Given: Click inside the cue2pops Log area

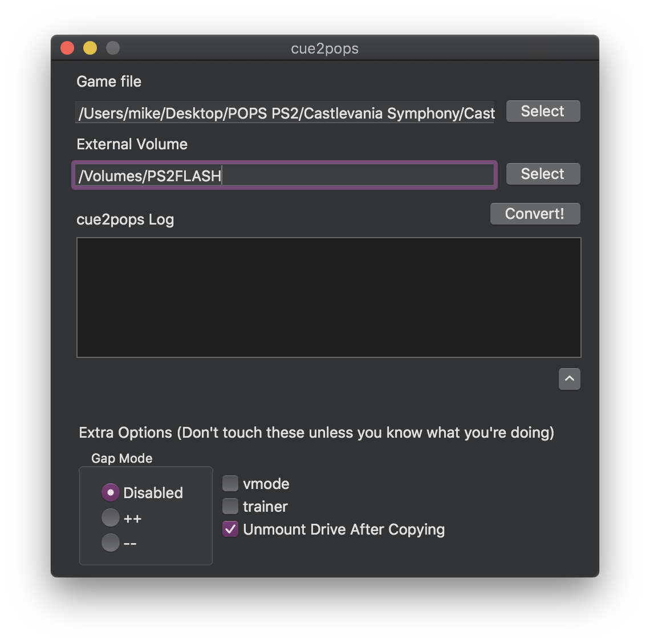Looking at the screenshot, I should tap(329, 297).
